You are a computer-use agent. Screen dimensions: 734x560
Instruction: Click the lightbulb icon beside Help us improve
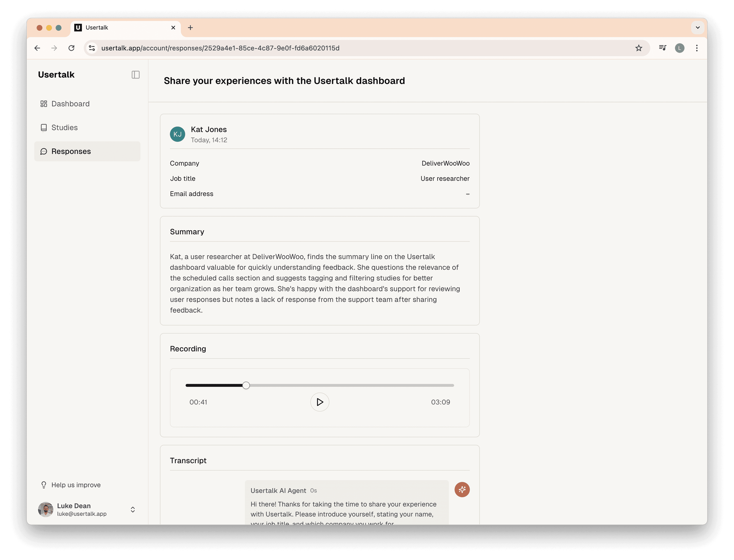pos(44,485)
